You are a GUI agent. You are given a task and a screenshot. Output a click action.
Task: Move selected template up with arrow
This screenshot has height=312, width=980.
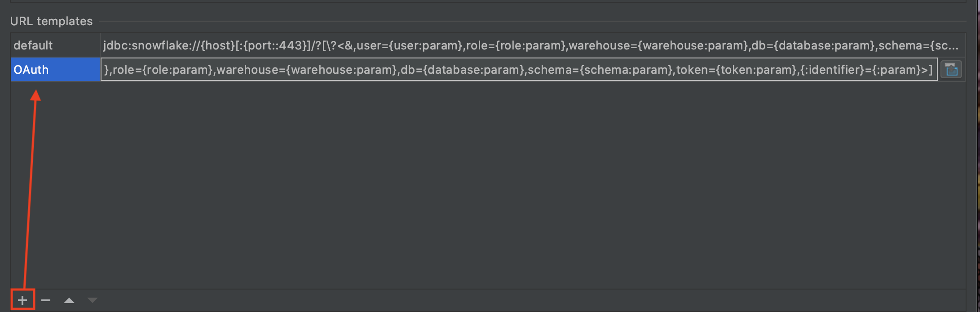(69, 300)
